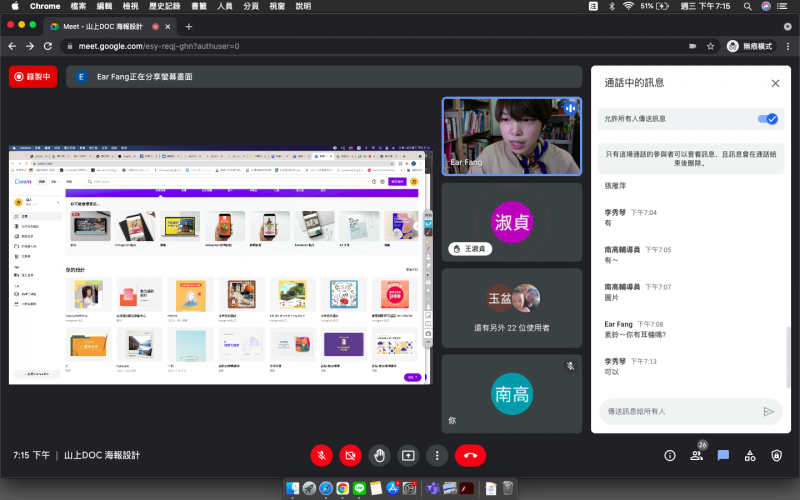
Task: Click the meeting name 山上DOC 海報設計
Action: tap(102, 455)
